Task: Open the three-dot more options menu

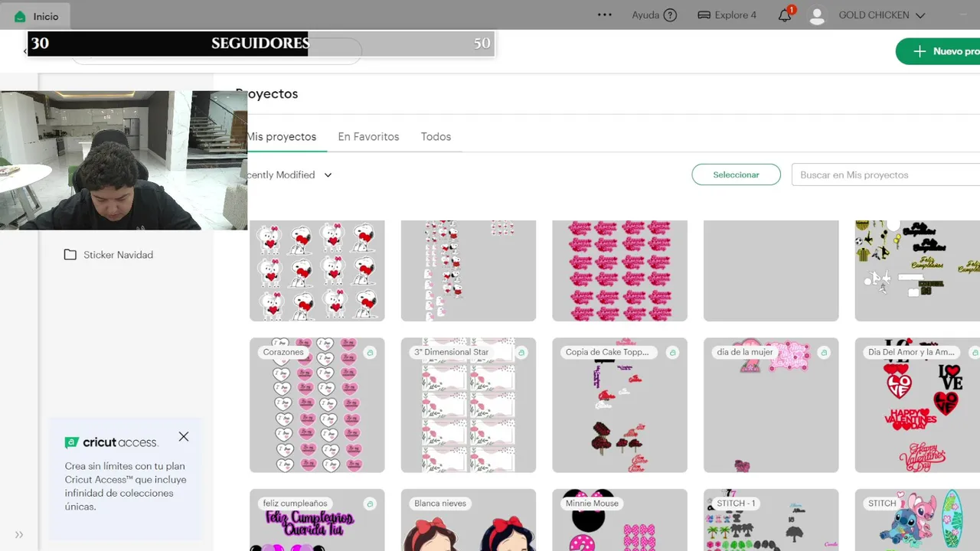Action: click(605, 15)
